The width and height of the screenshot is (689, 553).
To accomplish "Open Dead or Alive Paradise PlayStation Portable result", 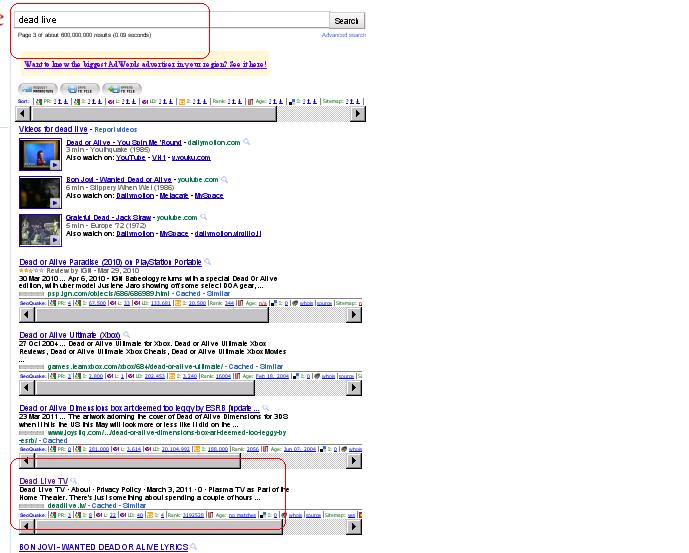I will tap(110, 262).
